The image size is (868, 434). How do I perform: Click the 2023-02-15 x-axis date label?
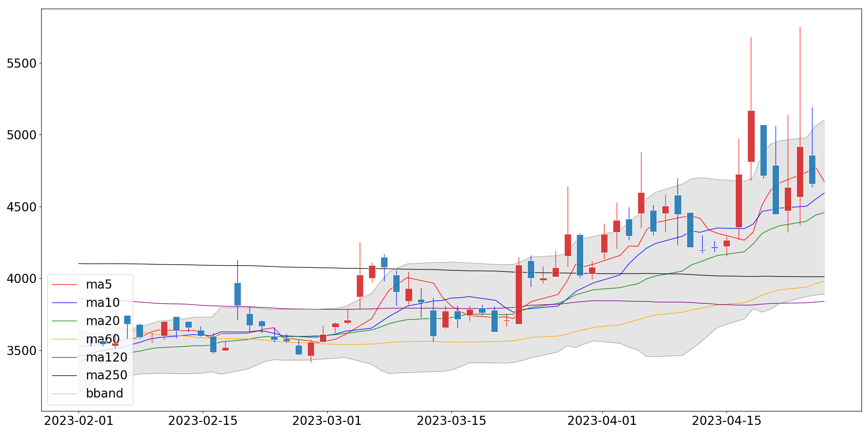[x=203, y=421]
